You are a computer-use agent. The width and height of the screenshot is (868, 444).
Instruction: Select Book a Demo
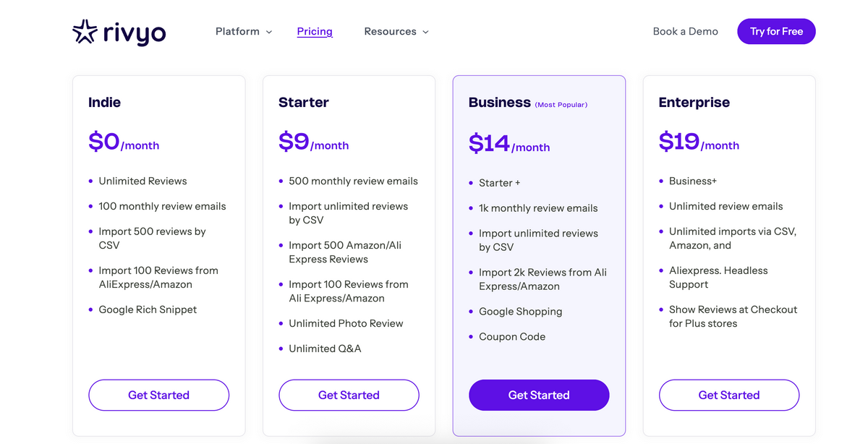point(685,31)
